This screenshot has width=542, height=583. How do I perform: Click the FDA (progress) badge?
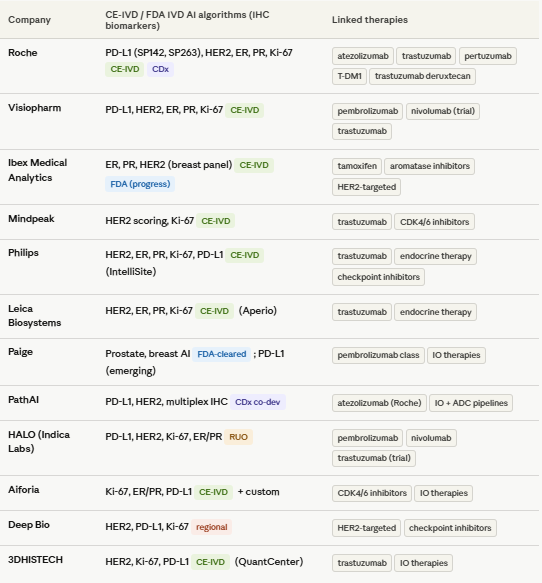tap(140, 184)
